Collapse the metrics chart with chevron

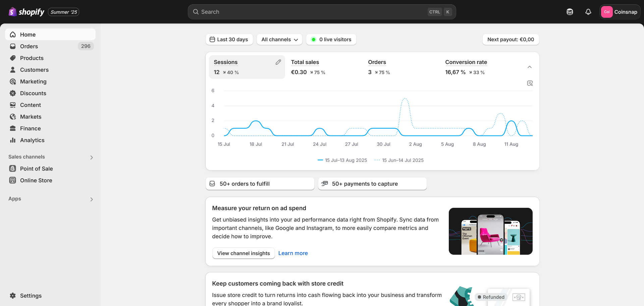click(529, 67)
